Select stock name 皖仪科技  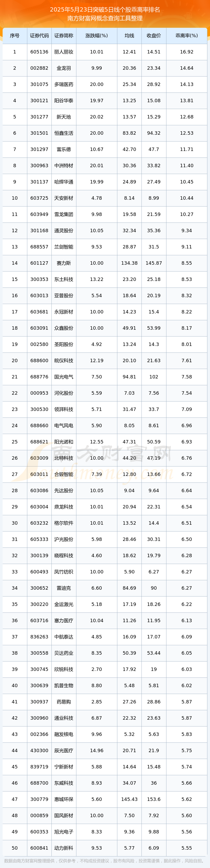pyautogui.click(x=64, y=361)
